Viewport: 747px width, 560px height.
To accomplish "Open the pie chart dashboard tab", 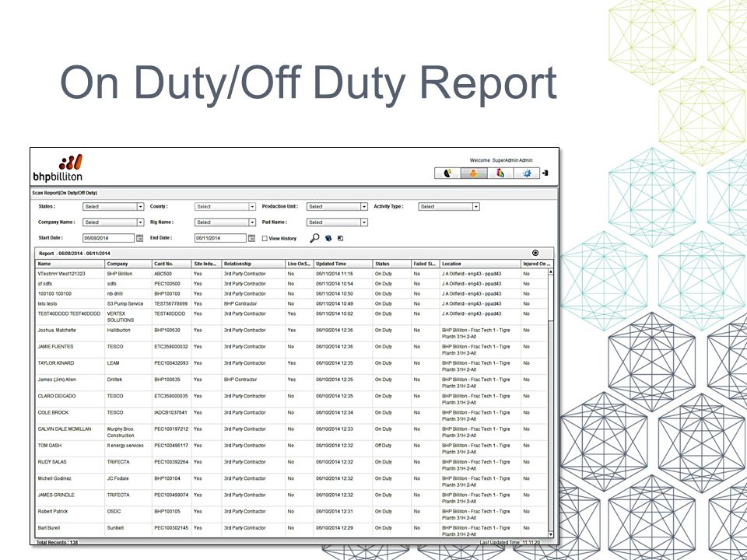I will [448, 173].
